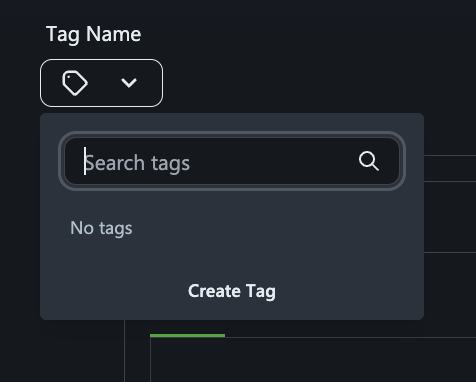Click the green highlighted tab indicator line
The image size is (476, 382).
(x=187, y=335)
